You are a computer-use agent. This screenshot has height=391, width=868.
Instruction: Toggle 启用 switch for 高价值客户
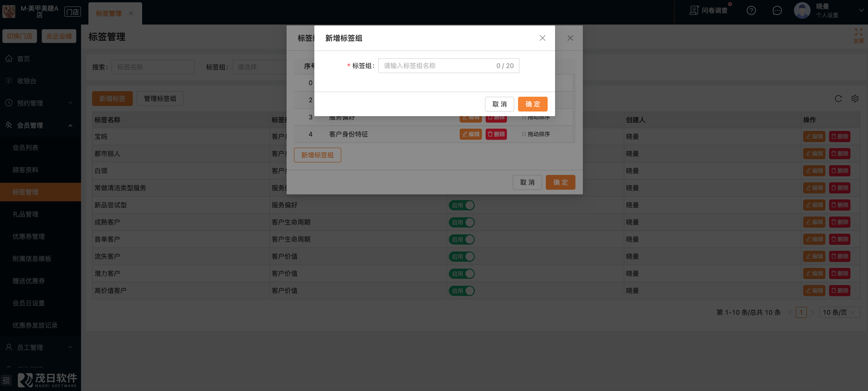[x=461, y=291]
